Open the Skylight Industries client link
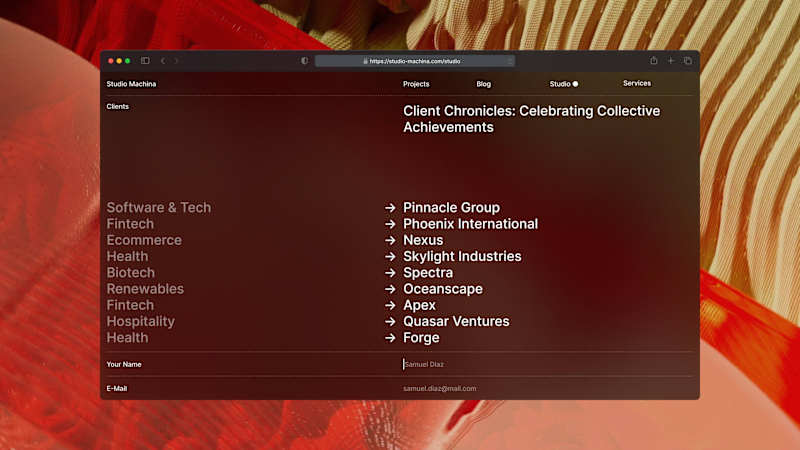Screen dimensions: 800x450 point(462,257)
